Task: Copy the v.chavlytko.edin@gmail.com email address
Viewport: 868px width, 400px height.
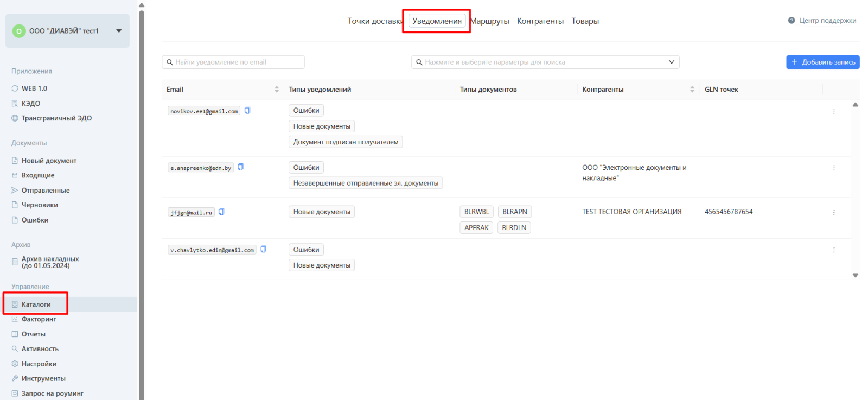Action: point(264,250)
